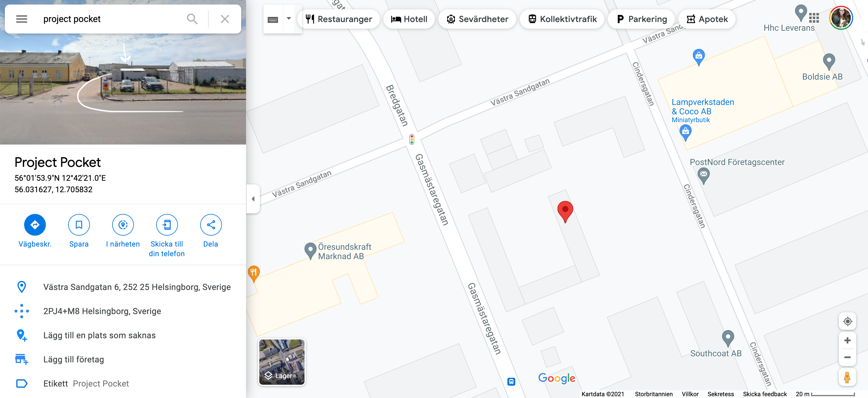The height and width of the screenshot is (398, 868).
Task: Collapse the side panel with the arrow
Action: click(x=253, y=199)
